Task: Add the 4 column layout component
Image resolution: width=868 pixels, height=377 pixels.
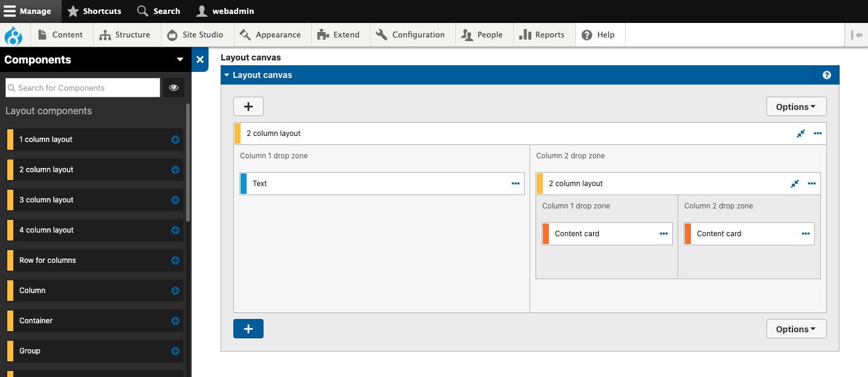Action: coord(175,230)
